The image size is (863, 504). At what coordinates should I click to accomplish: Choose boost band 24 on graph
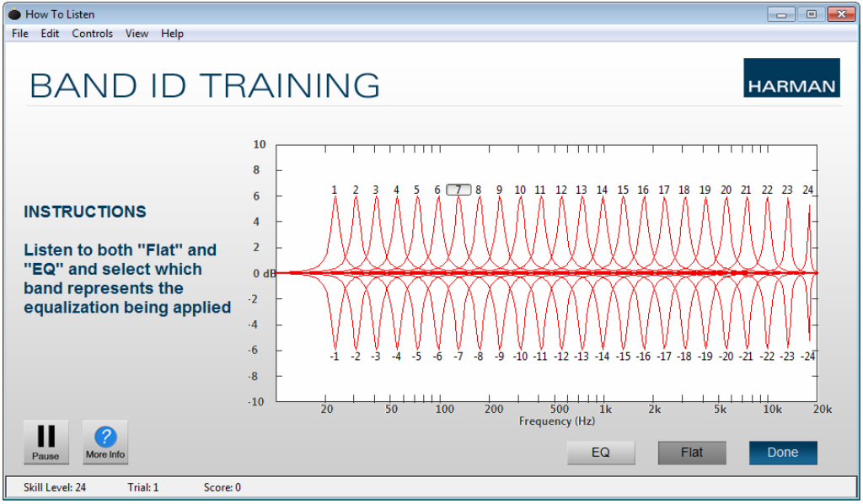[x=807, y=190]
